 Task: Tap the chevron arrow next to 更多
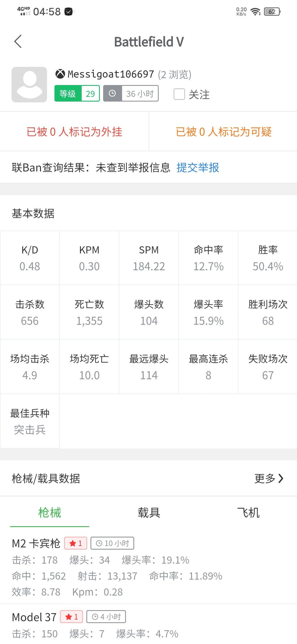tap(280, 478)
